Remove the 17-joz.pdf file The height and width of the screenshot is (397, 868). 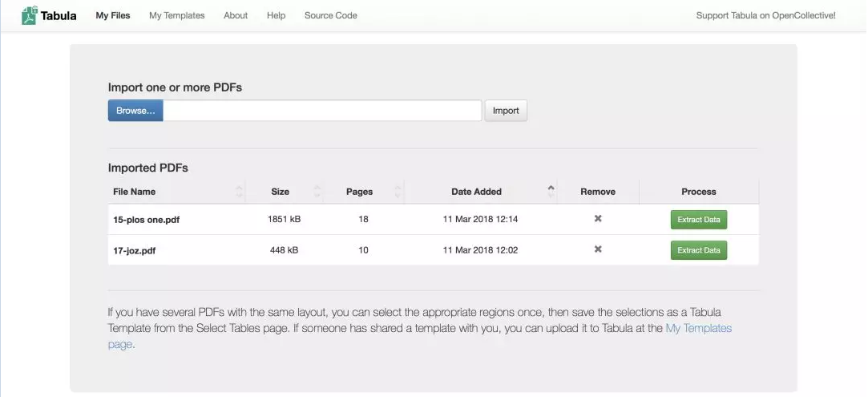598,250
